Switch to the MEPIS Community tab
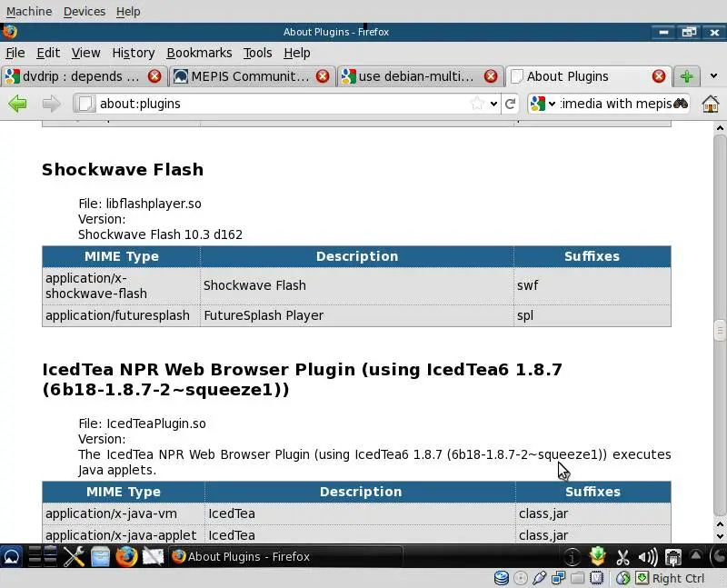Viewport: 727px width, 588px height. click(252, 76)
